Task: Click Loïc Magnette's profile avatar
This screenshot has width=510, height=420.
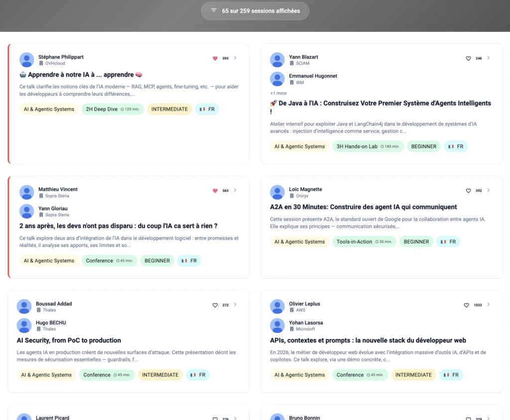Action: pyautogui.click(x=277, y=192)
